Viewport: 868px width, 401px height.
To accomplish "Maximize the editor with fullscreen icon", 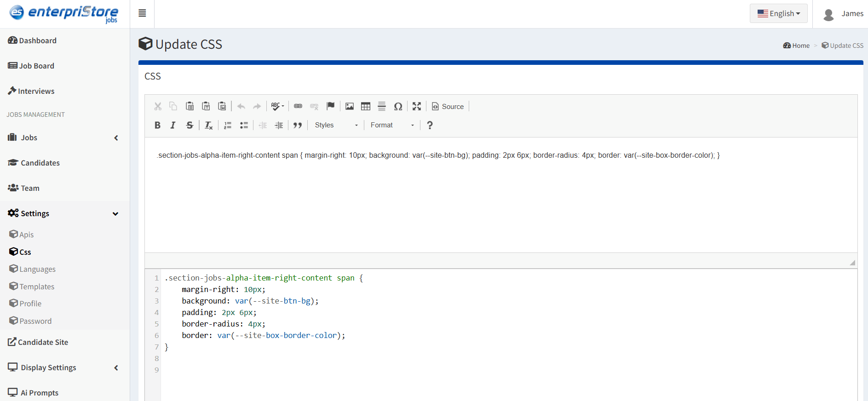I will click(x=417, y=106).
